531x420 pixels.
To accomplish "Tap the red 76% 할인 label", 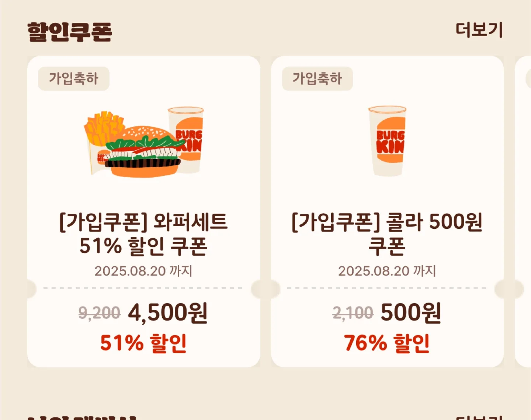I will (x=387, y=343).
